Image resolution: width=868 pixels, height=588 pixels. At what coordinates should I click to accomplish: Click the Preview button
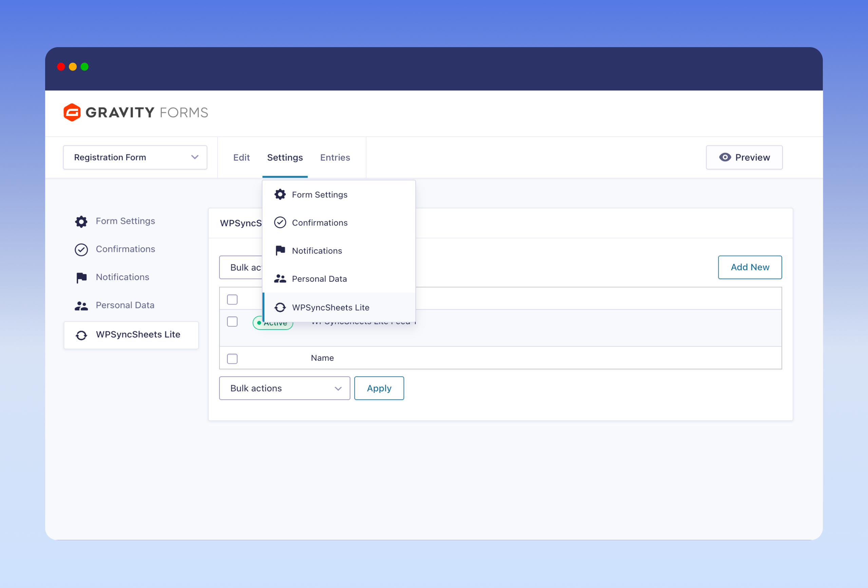click(744, 157)
